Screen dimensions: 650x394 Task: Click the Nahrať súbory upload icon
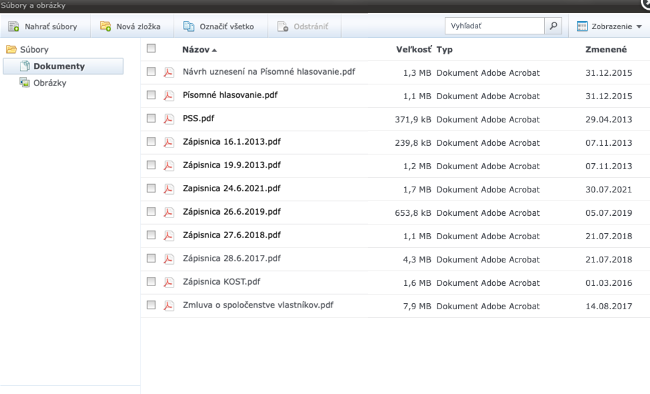14,27
